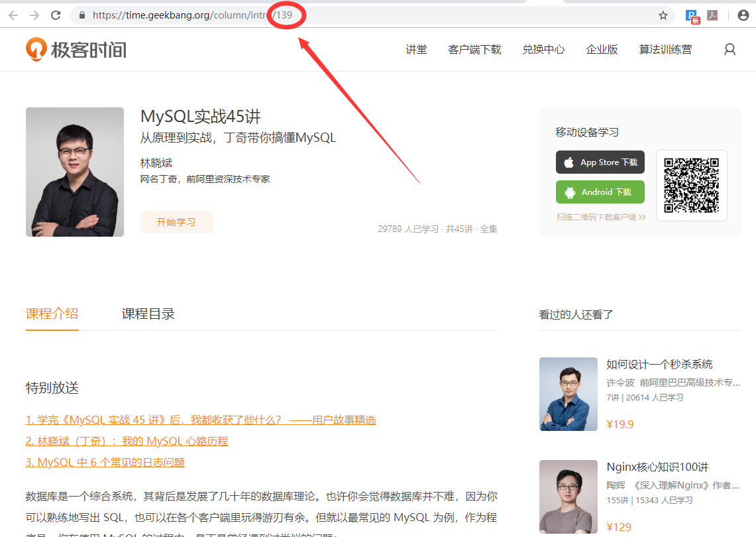Open the blue translate extension icon
The width and height of the screenshot is (756, 537).
point(692,17)
